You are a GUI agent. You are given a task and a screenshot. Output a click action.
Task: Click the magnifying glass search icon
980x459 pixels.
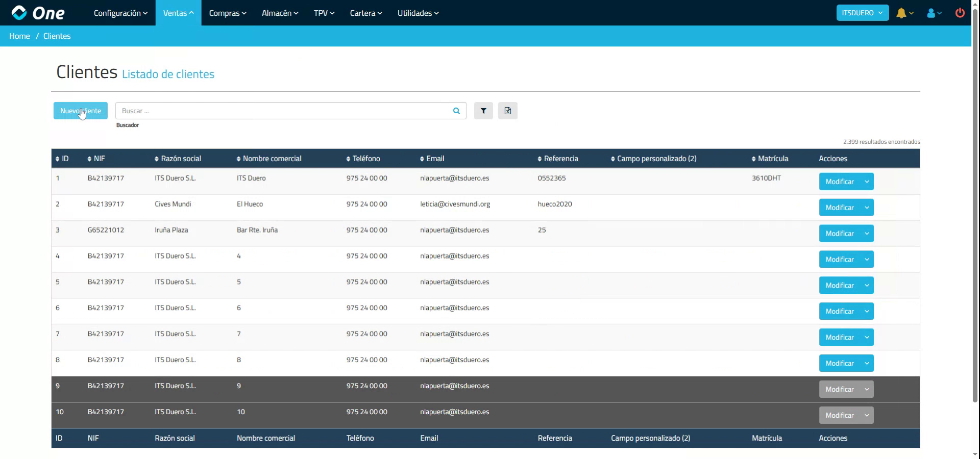pyautogui.click(x=456, y=111)
